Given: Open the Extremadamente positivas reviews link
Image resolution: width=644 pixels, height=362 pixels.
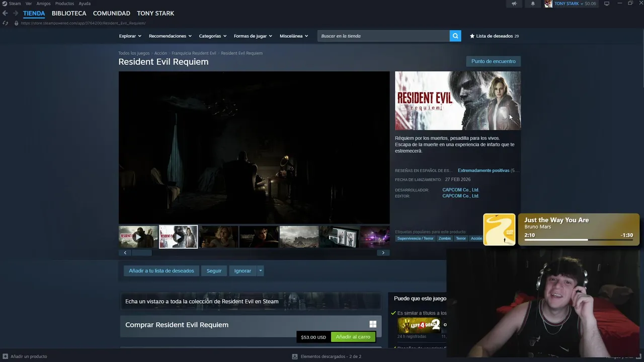Looking at the screenshot, I should point(484,170).
